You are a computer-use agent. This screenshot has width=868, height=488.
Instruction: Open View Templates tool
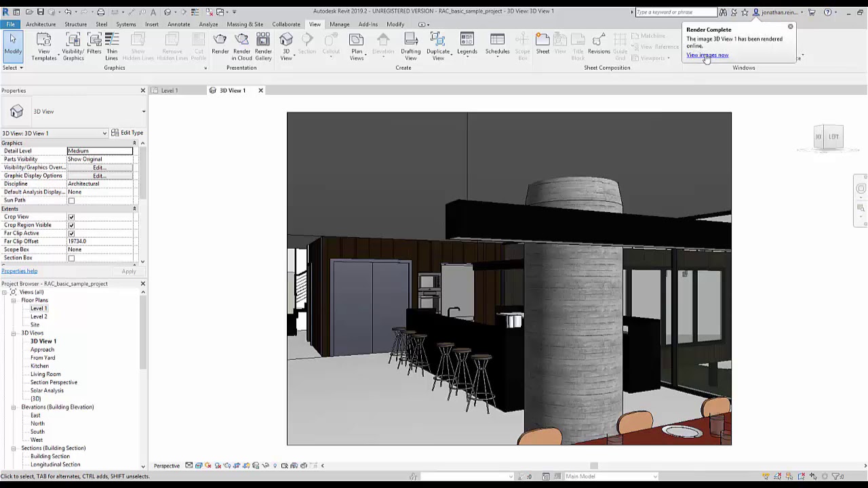click(43, 47)
